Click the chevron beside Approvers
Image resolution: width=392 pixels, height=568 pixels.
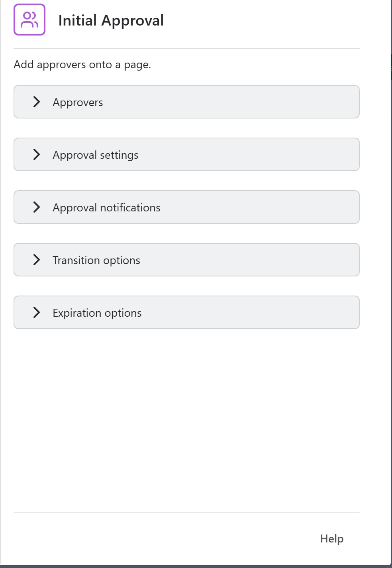(x=37, y=102)
